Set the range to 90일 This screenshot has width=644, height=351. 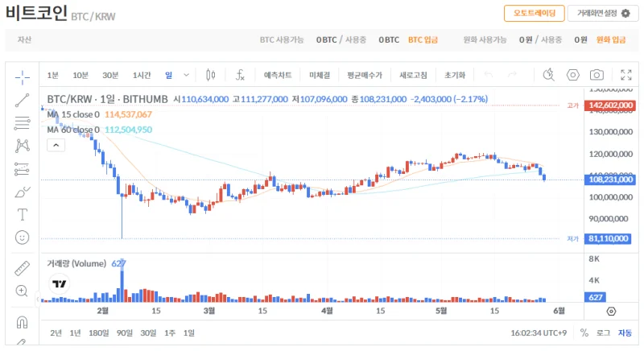click(125, 333)
